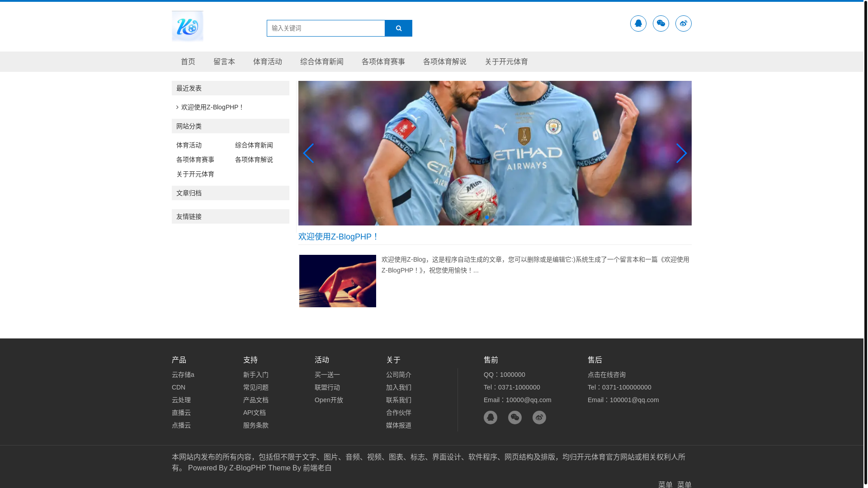Open footer link 买一送一
The height and width of the screenshot is (488, 868).
327,375
